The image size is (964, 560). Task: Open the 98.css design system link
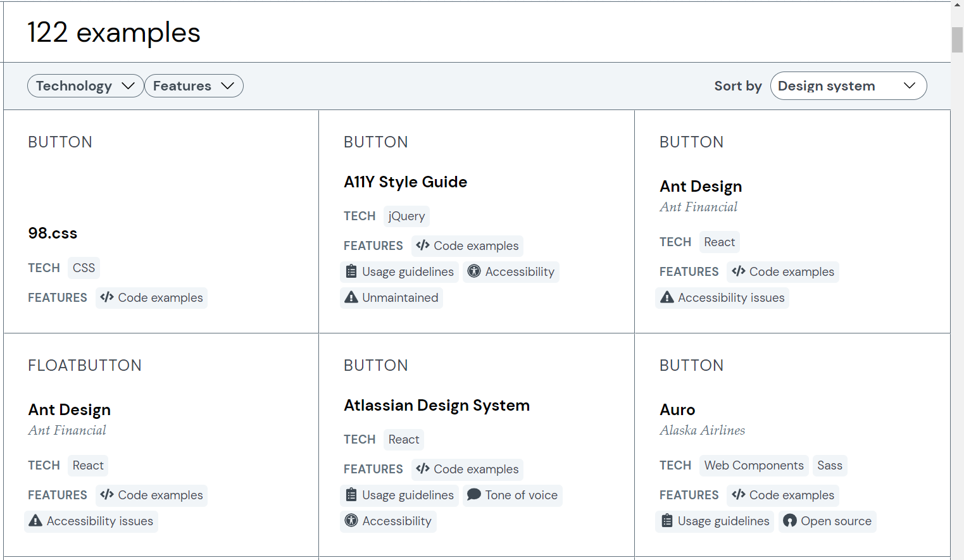click(53, 233)
